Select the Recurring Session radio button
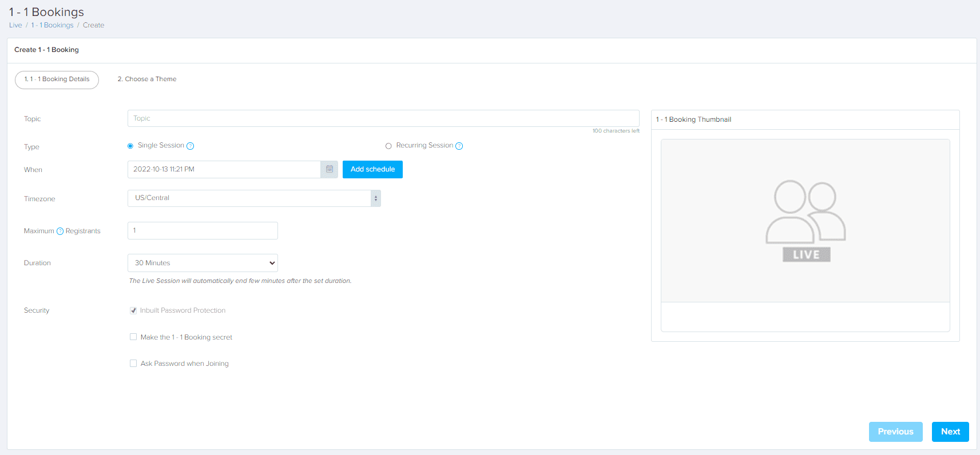This screenshot has height=455, width=980. (x=388, y=146)
